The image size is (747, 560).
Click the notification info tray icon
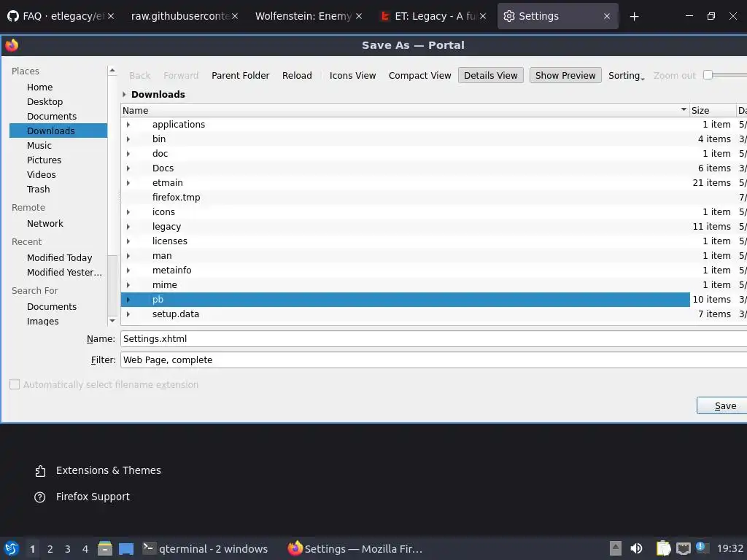701,547
